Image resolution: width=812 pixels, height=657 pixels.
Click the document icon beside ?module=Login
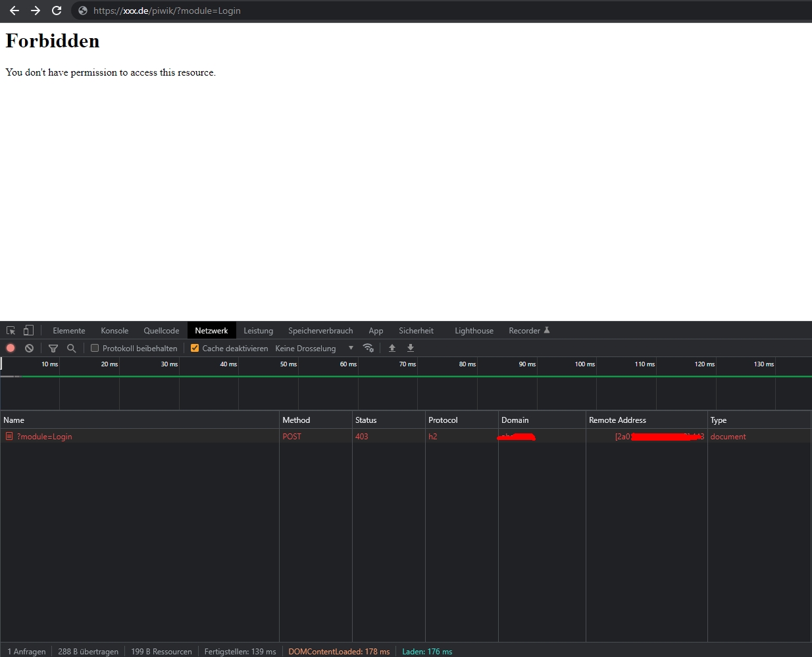(9, 436)
